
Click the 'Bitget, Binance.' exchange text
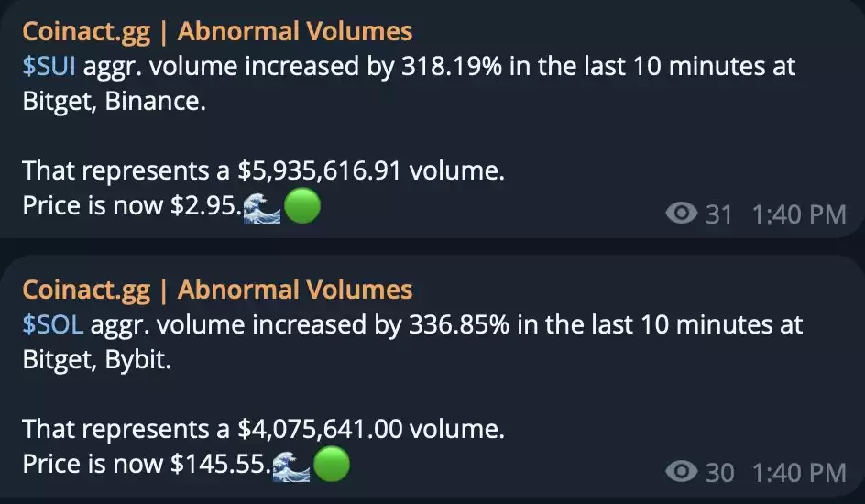click(115, 102)
